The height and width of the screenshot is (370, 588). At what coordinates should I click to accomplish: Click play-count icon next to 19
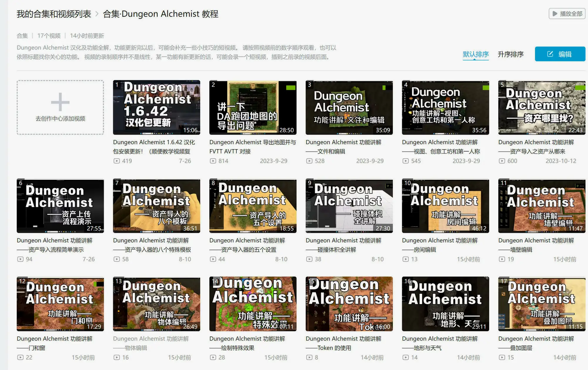coord(502,259)
